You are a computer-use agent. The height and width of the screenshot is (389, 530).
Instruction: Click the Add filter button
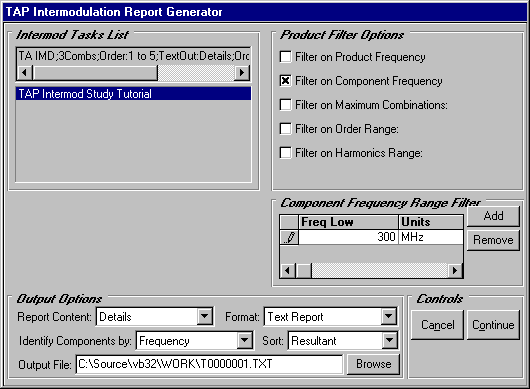tap(493, 216)
